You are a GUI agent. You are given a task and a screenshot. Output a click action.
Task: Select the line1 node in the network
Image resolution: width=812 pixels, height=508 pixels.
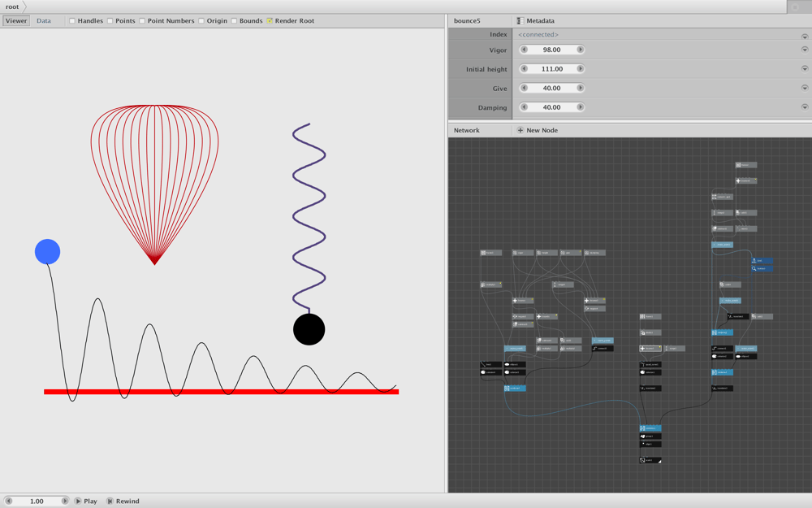[x=491, y=364]
